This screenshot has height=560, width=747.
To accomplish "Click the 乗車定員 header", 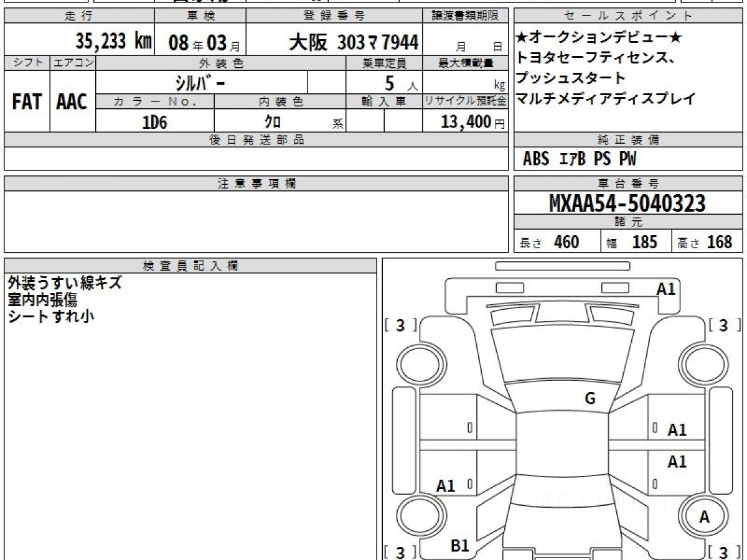I will coord(383,63).
